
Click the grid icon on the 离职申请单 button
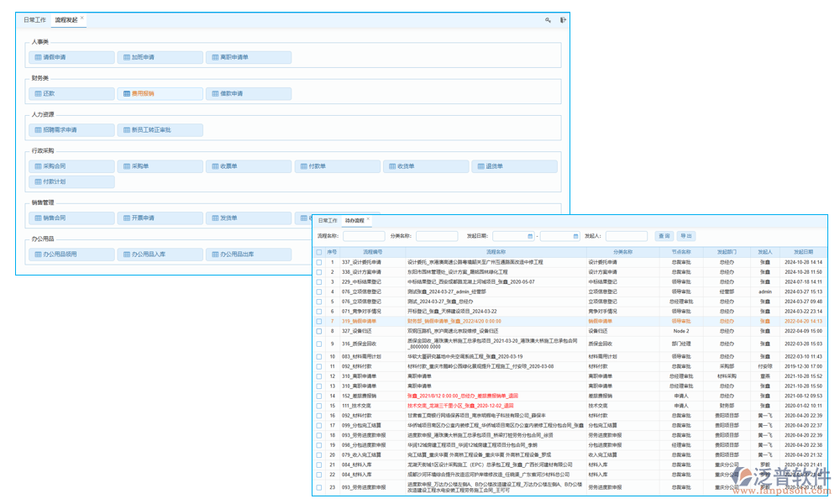click(x=215, y=57)
